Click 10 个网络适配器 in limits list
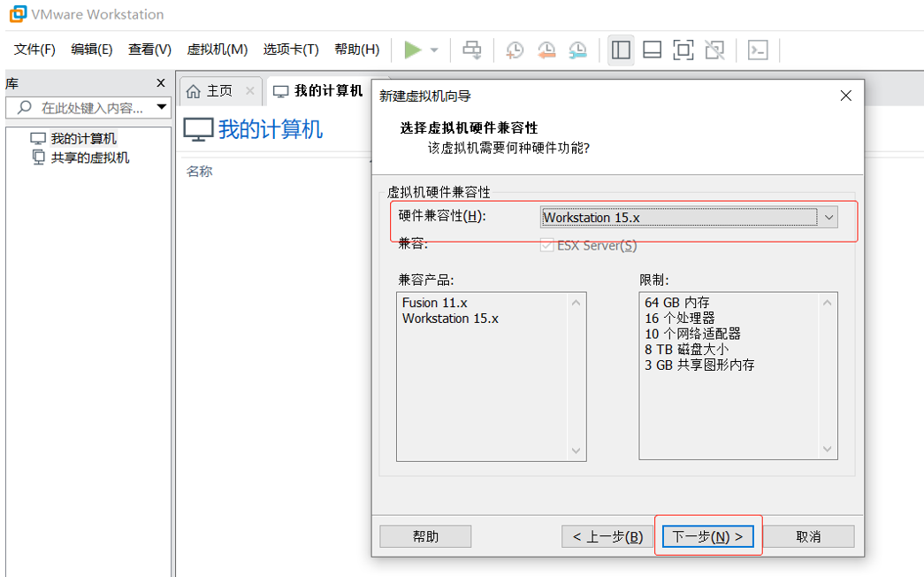 pos(692,334)
